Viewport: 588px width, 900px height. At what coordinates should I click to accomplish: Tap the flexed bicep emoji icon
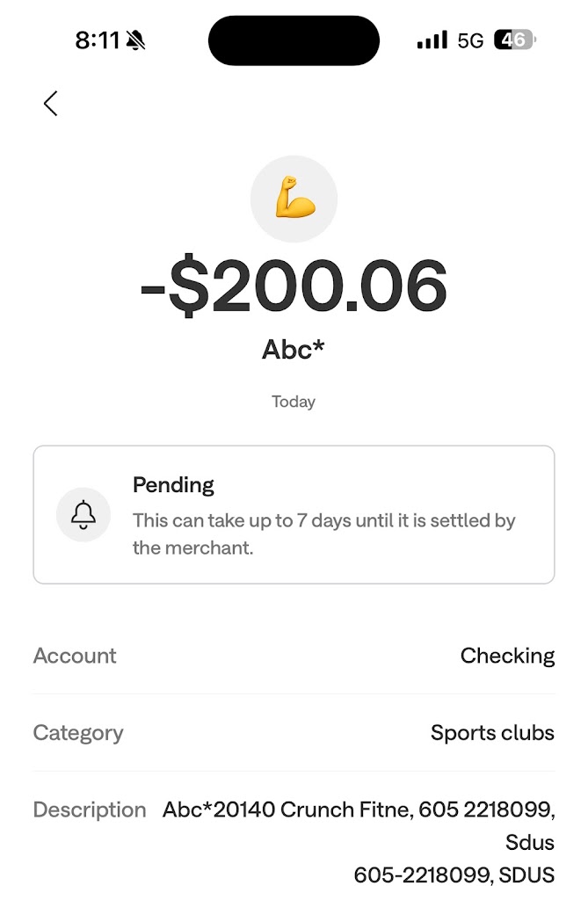click(x=294, y=199)
